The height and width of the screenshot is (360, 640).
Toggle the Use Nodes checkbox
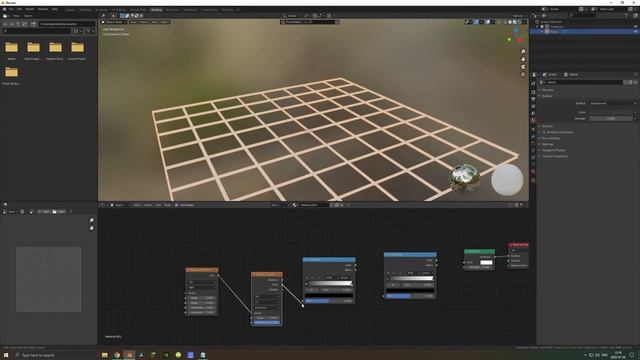(x=176, y=205)
